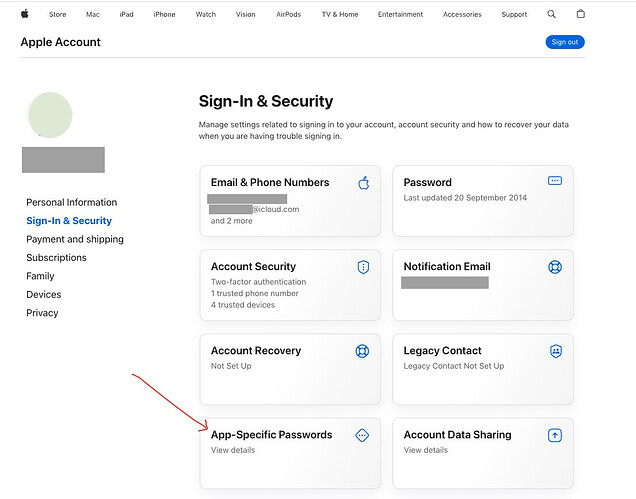Click the lifebuoy icon on Notification Email card
This screenshot has width=636, height=499.
(554, 267)
